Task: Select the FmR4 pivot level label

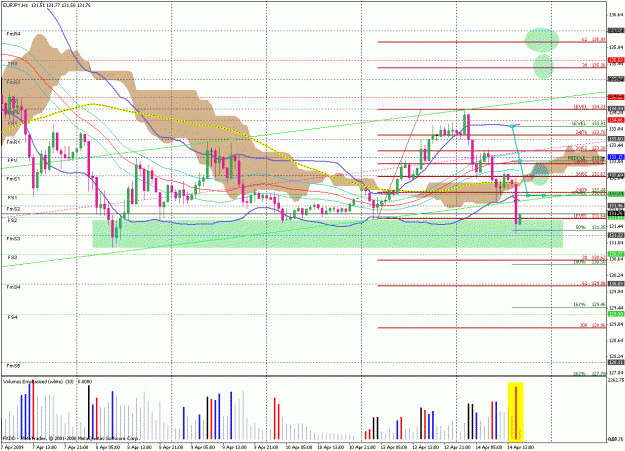Action: (14, 34)
